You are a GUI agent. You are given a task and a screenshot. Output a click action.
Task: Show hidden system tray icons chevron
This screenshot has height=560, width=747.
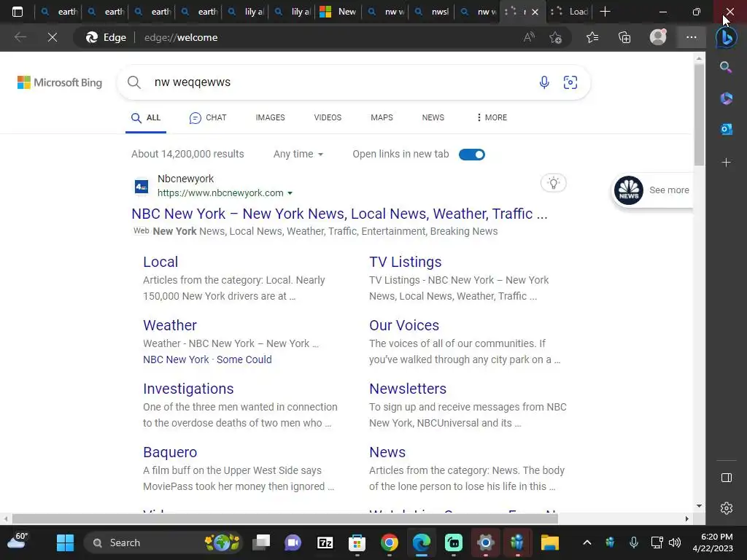pos(587,542)
